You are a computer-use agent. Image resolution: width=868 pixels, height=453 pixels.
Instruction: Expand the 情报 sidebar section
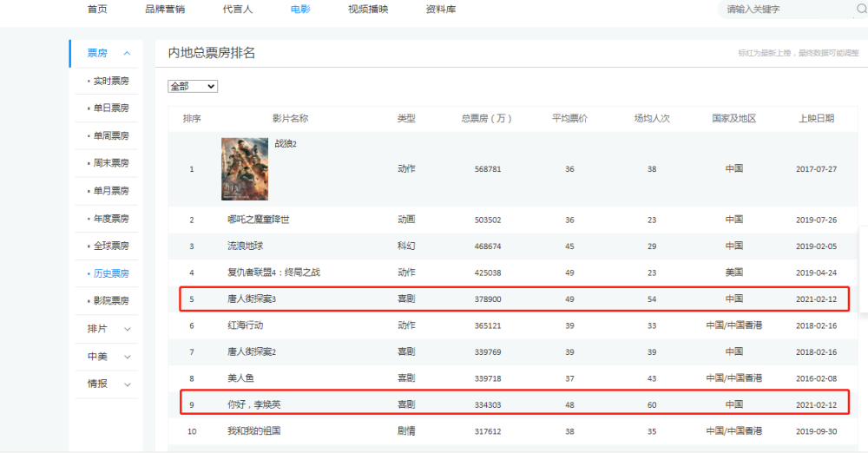pyautogui.click(x=128, y=384)
